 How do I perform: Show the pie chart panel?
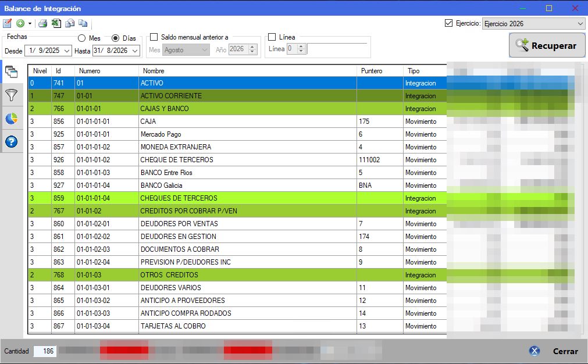11,119
